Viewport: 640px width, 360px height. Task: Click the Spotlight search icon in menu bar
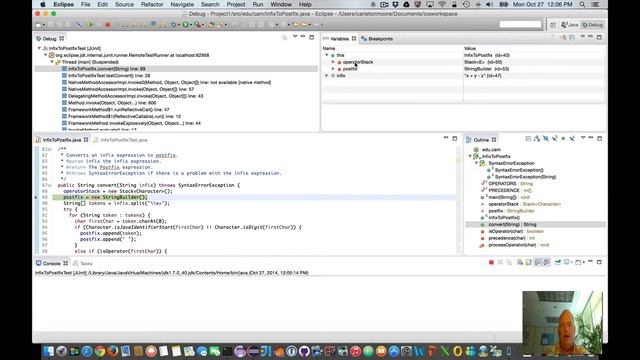coord(582,4)
